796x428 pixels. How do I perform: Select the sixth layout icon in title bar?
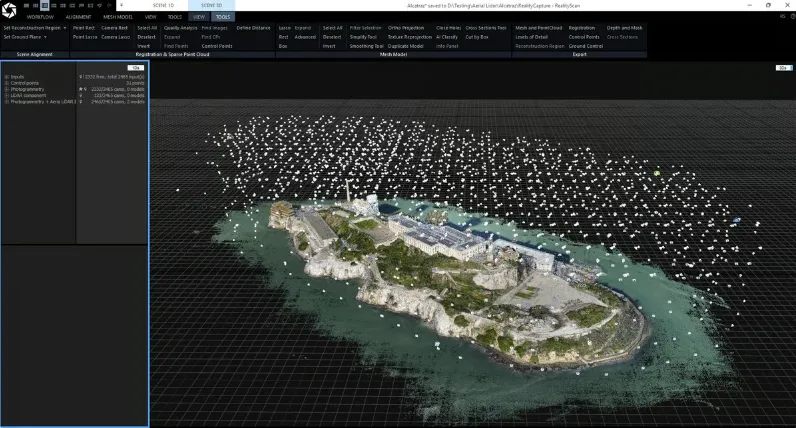pos(72,6)
